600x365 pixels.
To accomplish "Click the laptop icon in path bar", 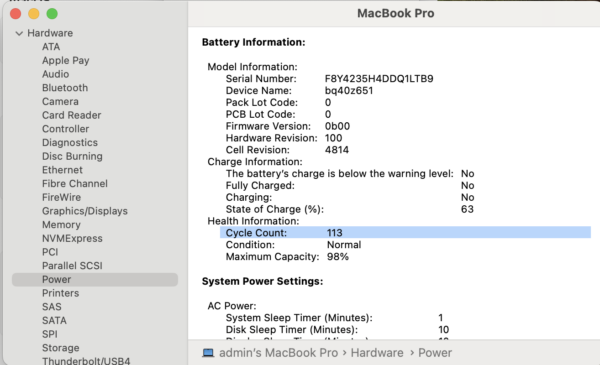I will (208, 353).
